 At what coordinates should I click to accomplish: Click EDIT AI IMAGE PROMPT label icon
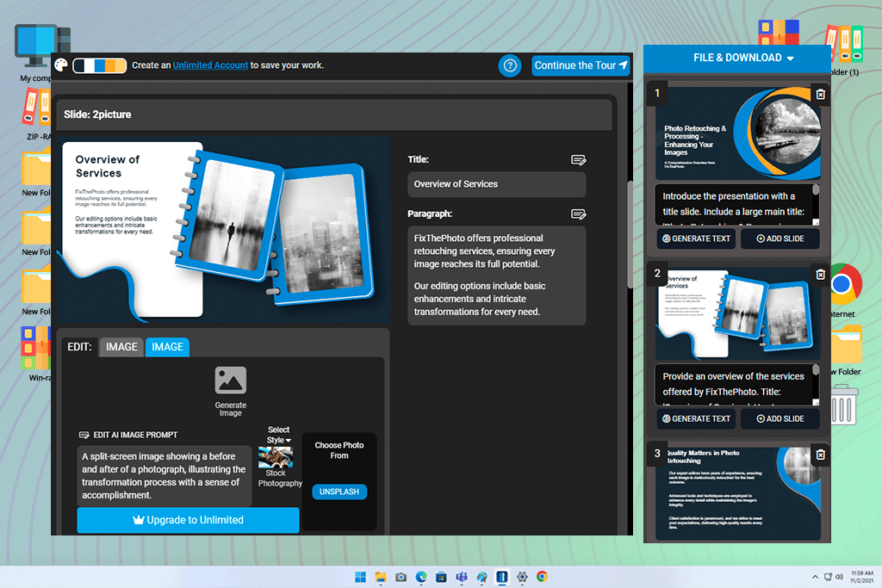tap(84, 435)
